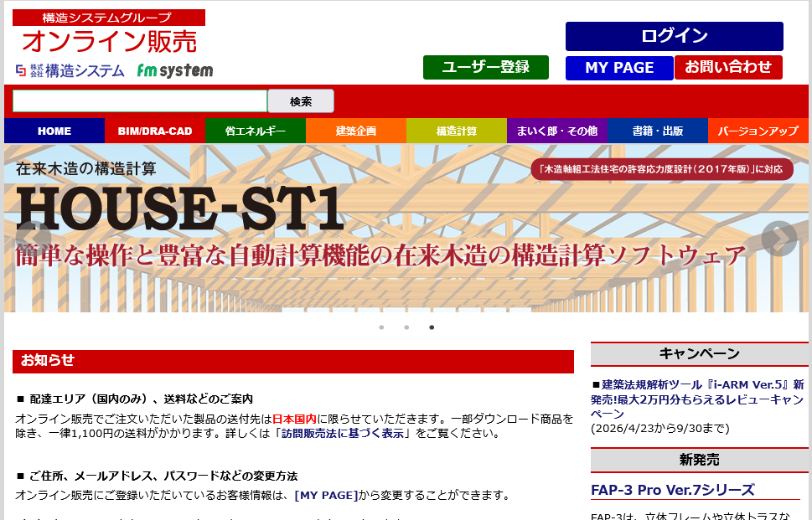The image size is (812, 520).
Task: Click the 構造システム company logo
Action: pos(70,70)
